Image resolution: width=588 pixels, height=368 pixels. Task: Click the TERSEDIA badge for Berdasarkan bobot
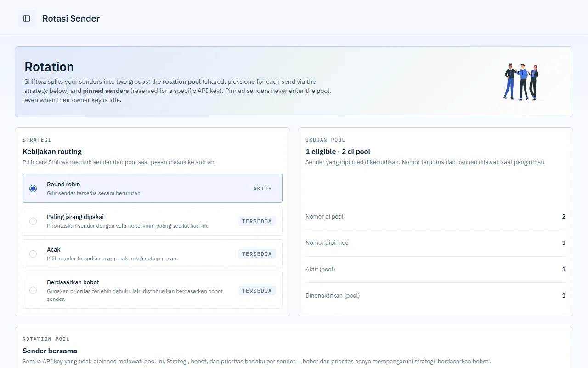257,291
